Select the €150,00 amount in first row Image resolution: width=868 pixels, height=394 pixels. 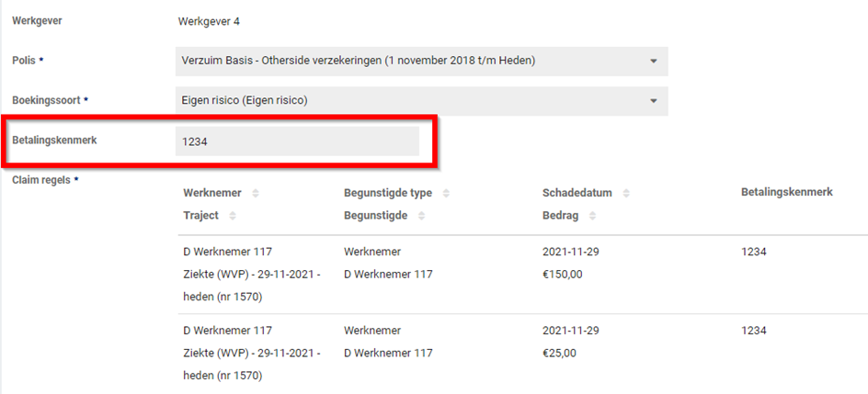563,274
